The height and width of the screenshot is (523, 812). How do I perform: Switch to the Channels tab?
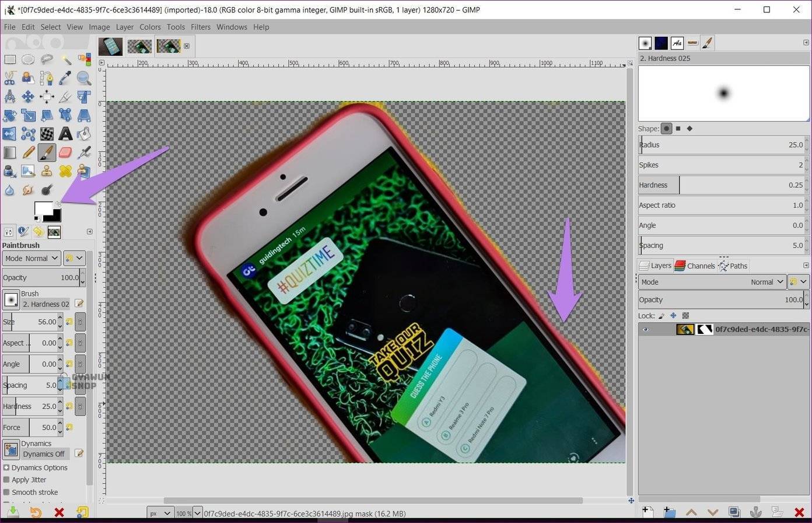695,266
